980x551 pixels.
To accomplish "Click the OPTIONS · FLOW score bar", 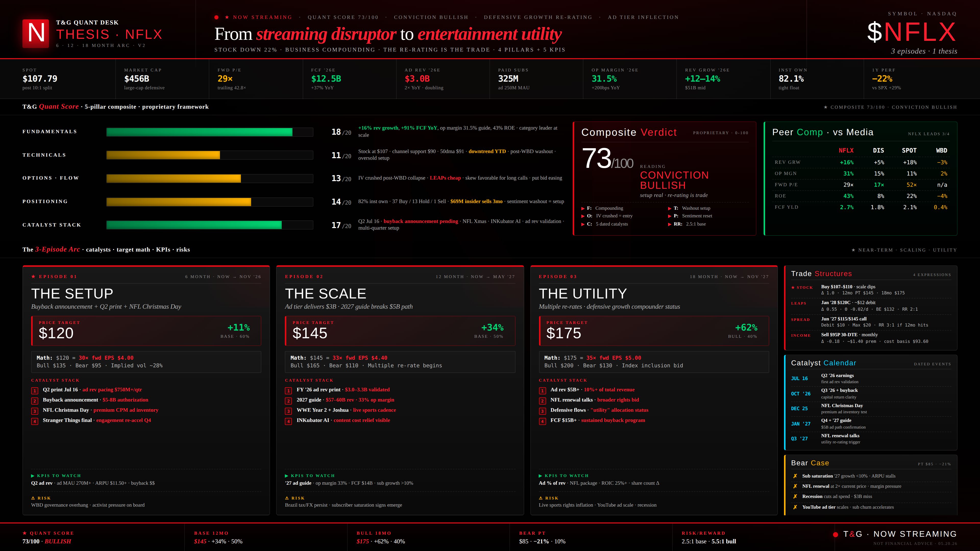I will click(x=210, y=178).
